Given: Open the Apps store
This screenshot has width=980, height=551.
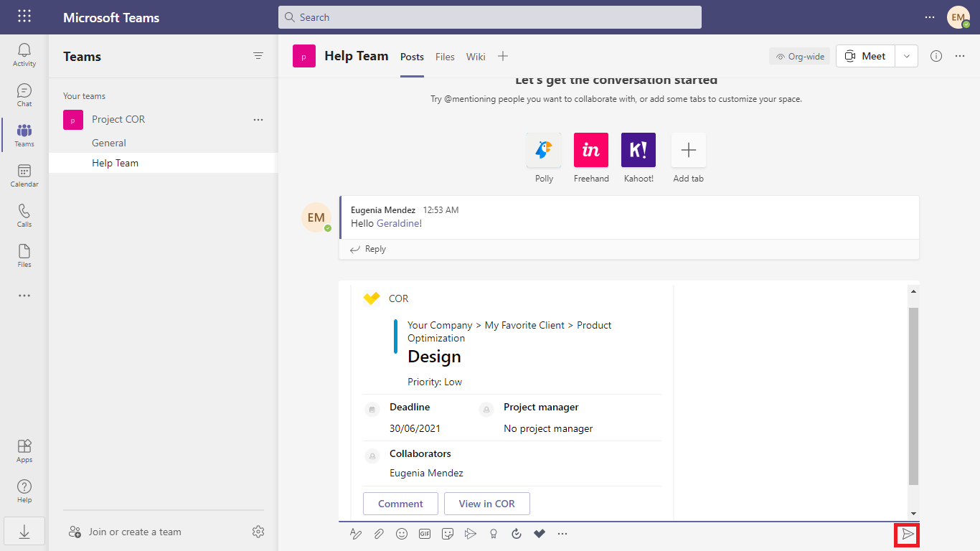Looking at the screenshot, I should click(x=24, y=451).
